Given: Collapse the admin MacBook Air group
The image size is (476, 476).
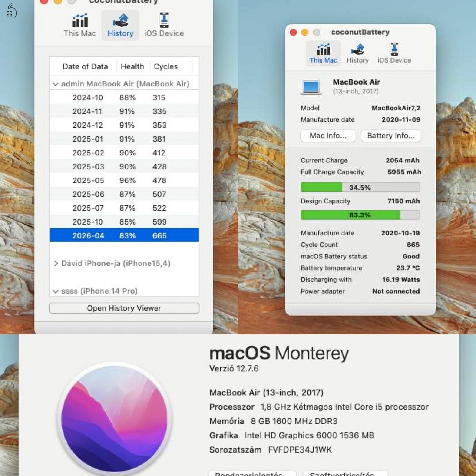Looking at the screenshot, I should [56, 84].
